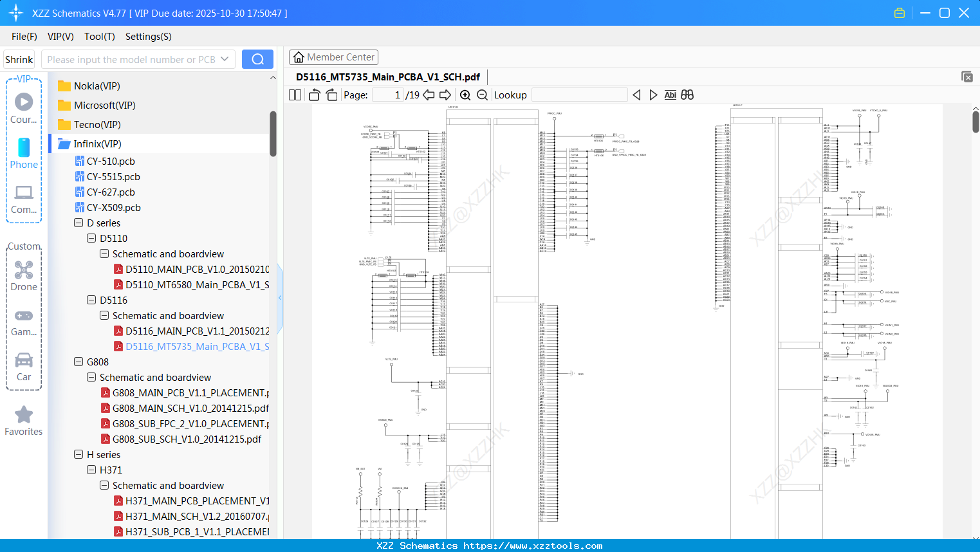Collapse the D series tree node
This screenshot has height=552, width=980.
tap(79, 223)
